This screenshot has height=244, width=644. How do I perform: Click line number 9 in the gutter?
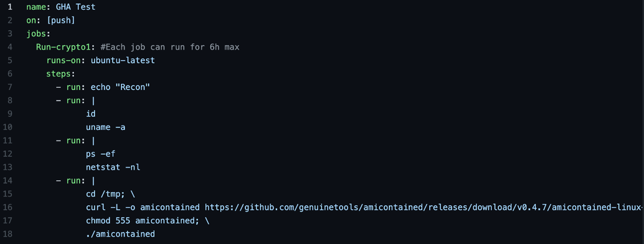click(10, 114)
